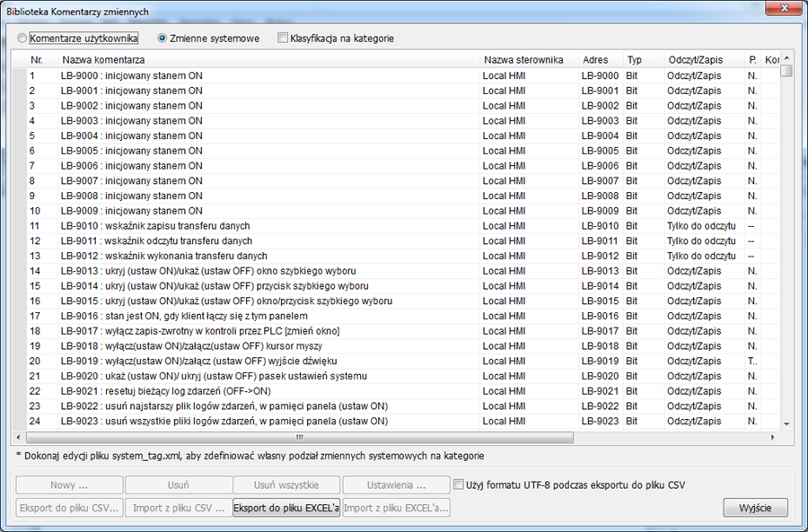The image size is (808, 532).
Task: Click the Wyjście button
Action: 755,508
